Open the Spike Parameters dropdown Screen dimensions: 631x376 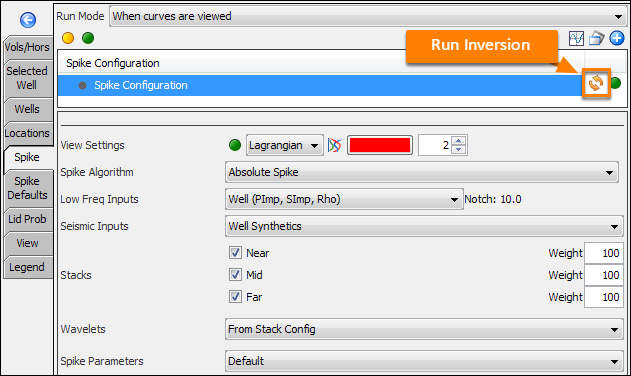point(424,361)
